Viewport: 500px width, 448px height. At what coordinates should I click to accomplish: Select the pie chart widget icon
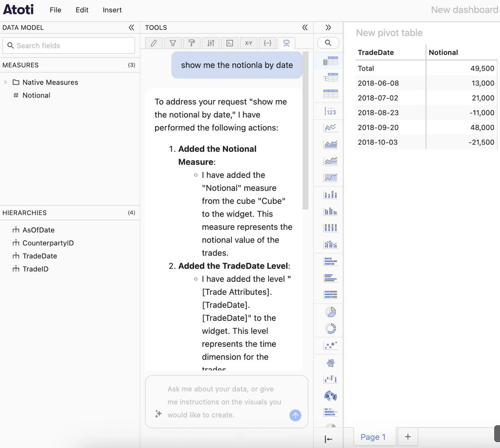pyautogui.click(x=330, y=312)
